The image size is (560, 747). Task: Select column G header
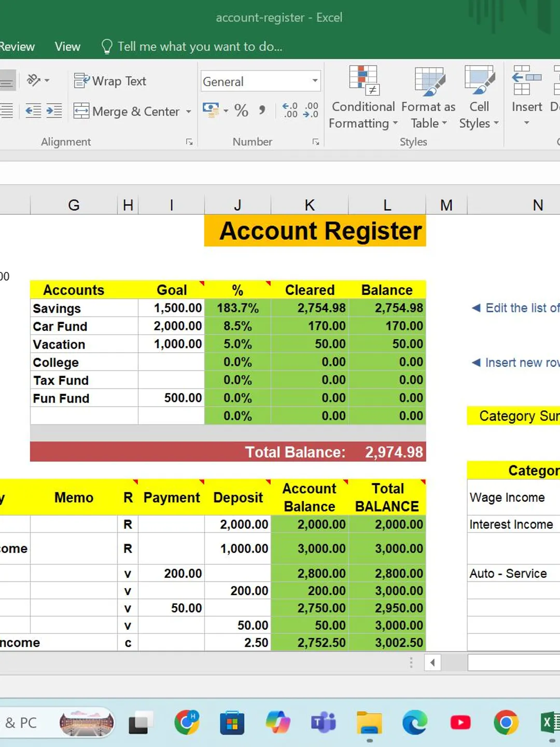pos(74,205)
